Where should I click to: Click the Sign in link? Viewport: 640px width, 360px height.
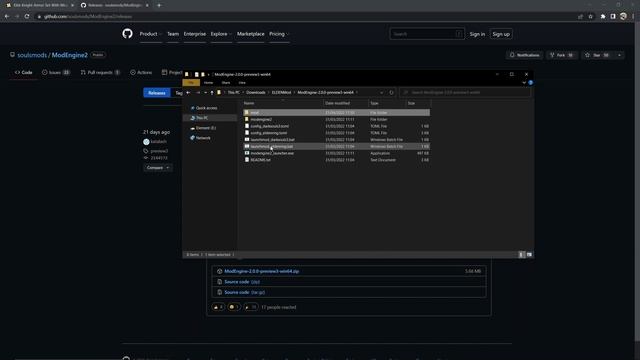(x=477, y=34)
